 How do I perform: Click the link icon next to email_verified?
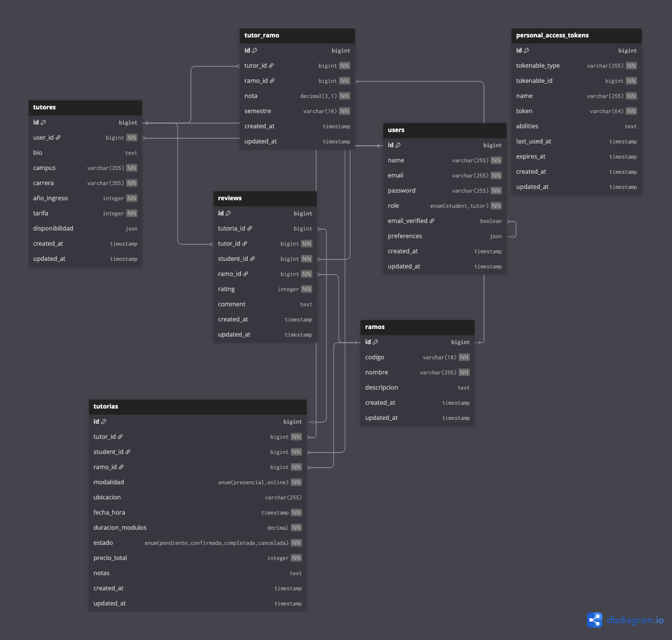pyautogui.click(x=432, y=221)
